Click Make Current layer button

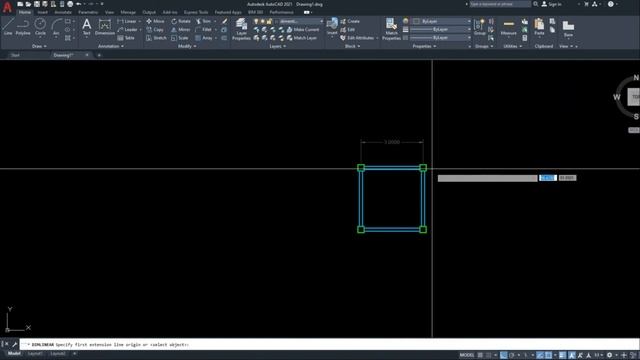pyautogui.click(x=303, y=29)
